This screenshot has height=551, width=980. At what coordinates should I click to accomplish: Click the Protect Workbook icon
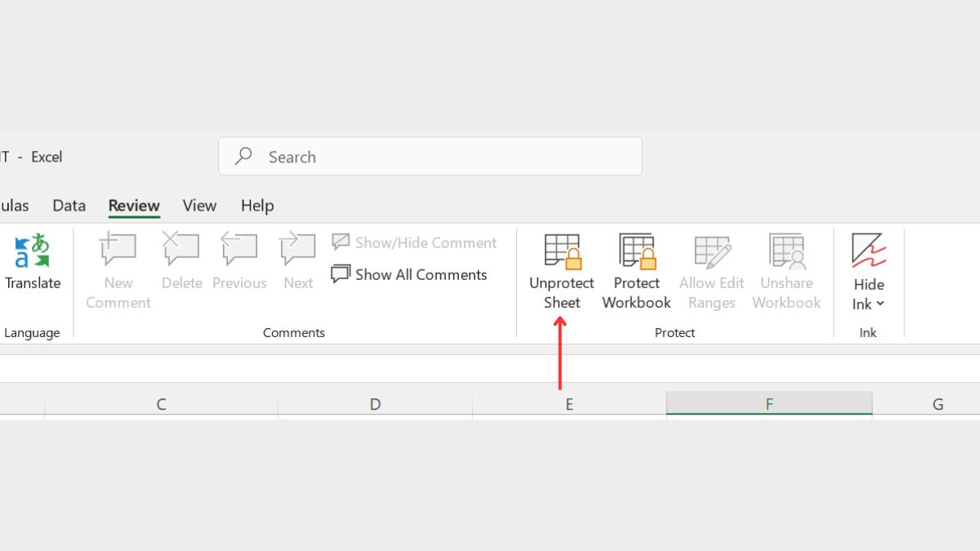[x=636, y=252]
